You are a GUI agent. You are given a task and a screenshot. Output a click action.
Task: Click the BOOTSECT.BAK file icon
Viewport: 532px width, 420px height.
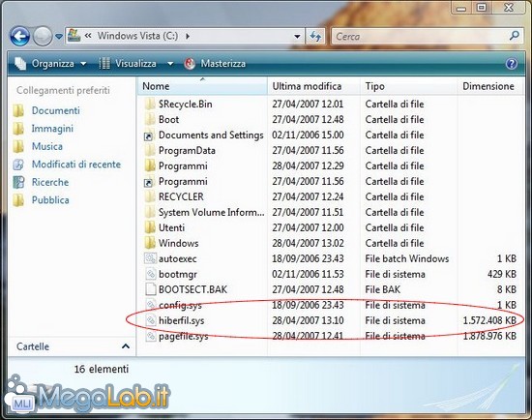tap(150, 289)
